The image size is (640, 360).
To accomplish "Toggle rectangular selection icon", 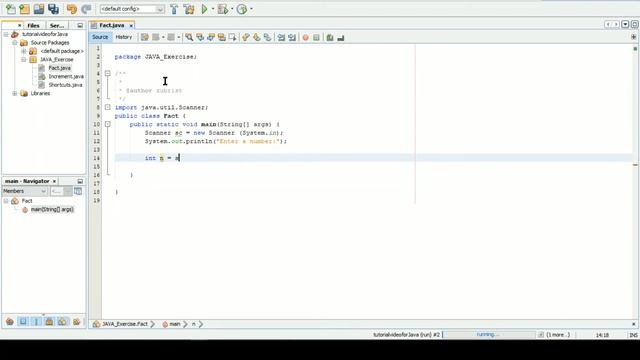I will tap(232, 38).
